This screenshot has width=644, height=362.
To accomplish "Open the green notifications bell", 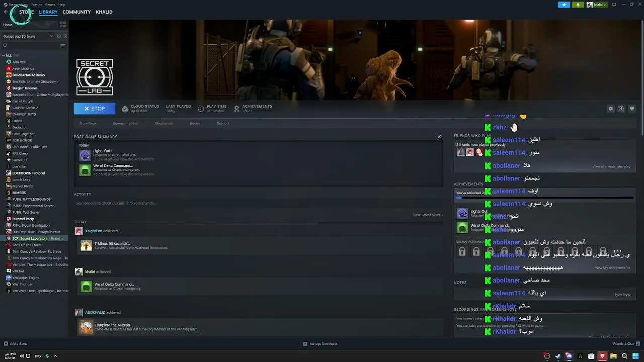I will pos(578,5).
